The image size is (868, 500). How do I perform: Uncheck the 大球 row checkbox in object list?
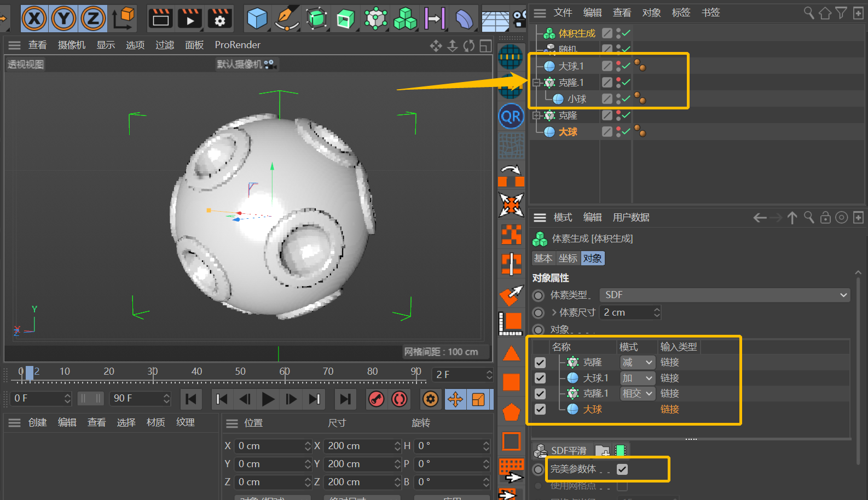(x=540, y=409)
